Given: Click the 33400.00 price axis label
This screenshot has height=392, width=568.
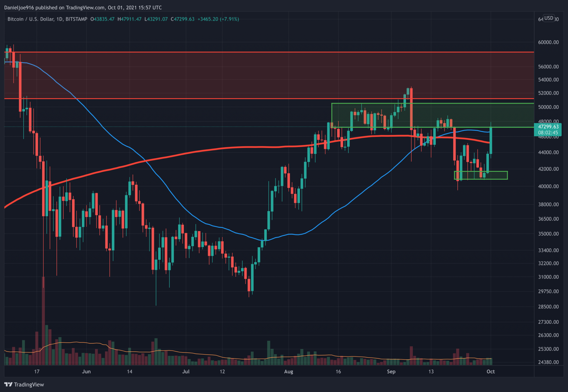Looking at the screenshot, I should click(548, 250).
